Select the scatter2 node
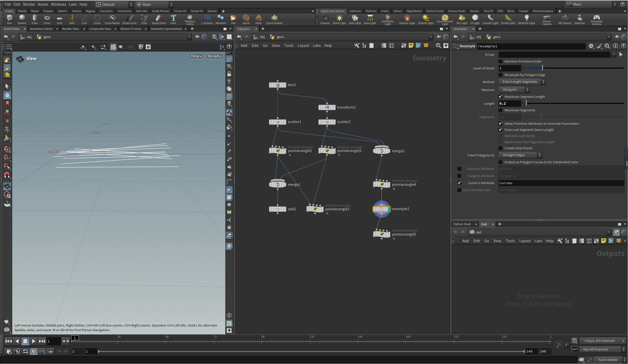 327,122
